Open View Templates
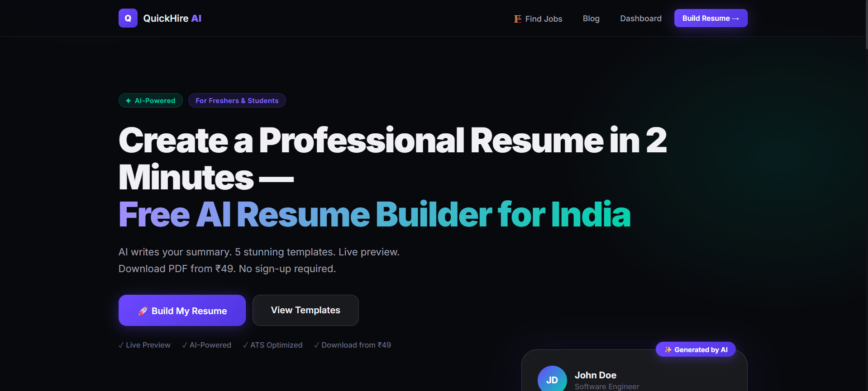868x391 pixels. click(305, 310)
